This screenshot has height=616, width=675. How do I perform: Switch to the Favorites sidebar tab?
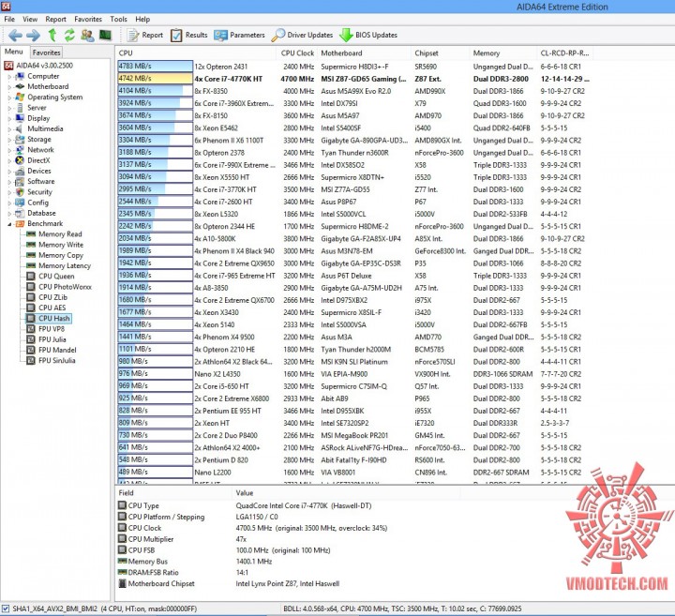46,53
